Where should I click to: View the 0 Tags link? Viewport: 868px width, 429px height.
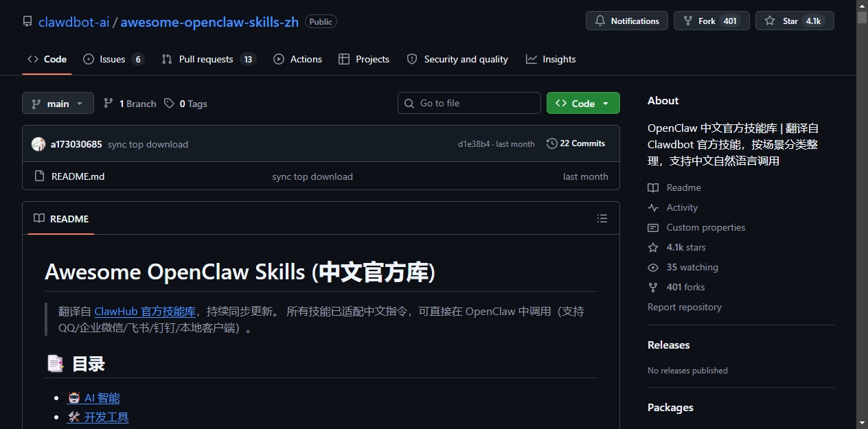coord(185,104)
